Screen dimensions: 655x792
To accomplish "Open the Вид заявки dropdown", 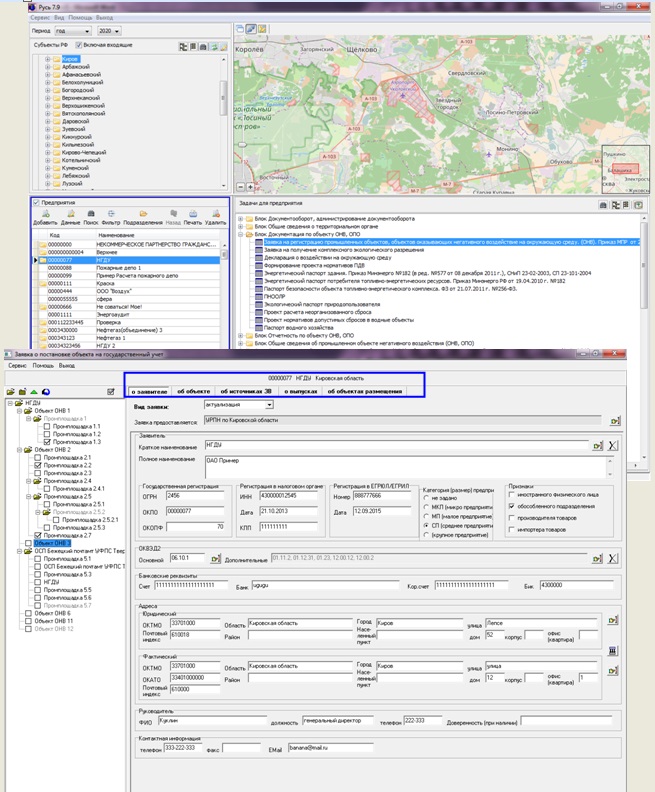I will pos(269,405).
